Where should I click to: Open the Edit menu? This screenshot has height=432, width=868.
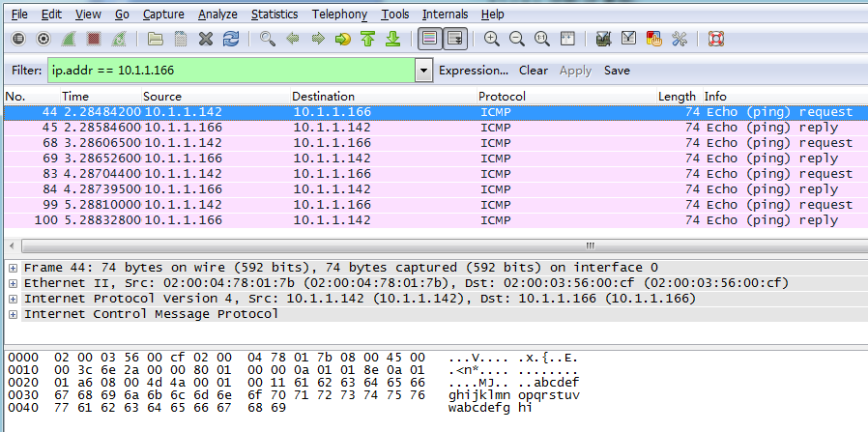coord(51,14)
